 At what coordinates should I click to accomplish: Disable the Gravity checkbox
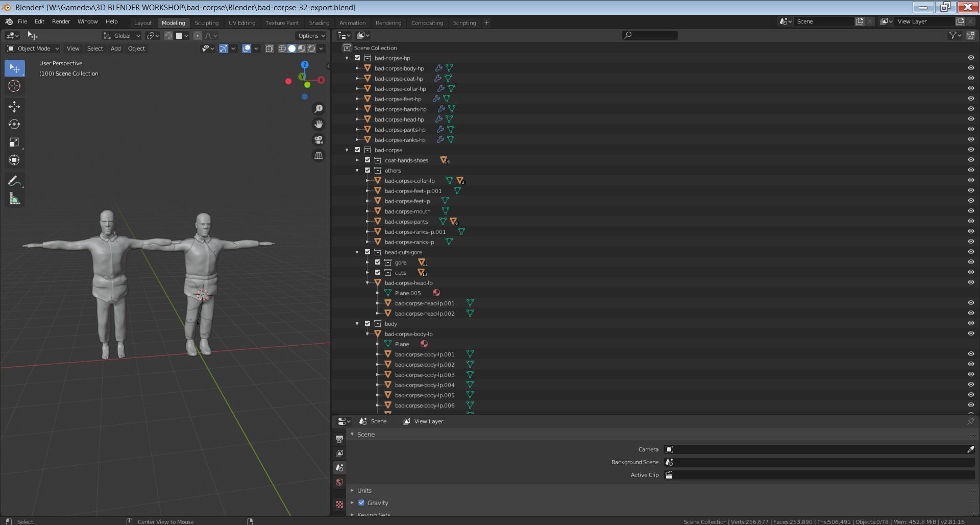361,503
